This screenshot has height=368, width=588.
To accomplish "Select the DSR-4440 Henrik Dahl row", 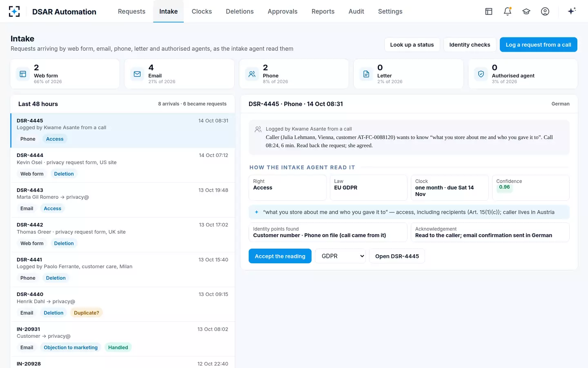I will point(122,304).
